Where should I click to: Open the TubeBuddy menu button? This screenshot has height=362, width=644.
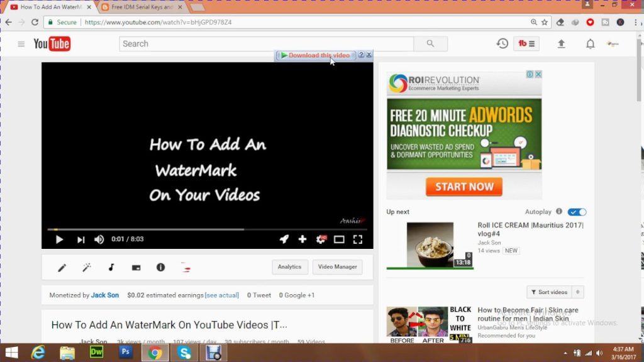pos(526,43)
